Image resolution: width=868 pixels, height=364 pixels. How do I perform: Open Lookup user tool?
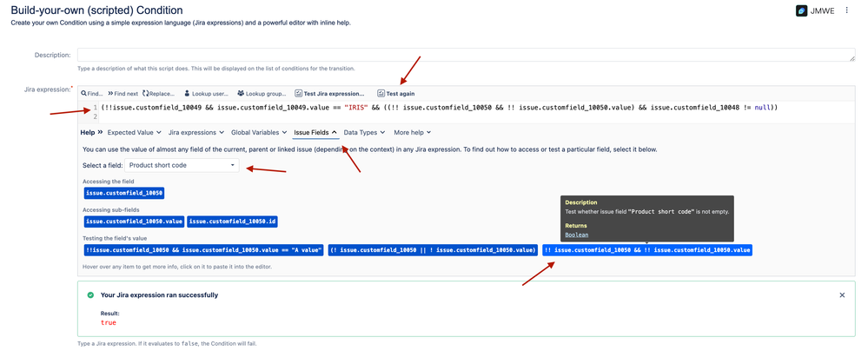click(206, 94)
